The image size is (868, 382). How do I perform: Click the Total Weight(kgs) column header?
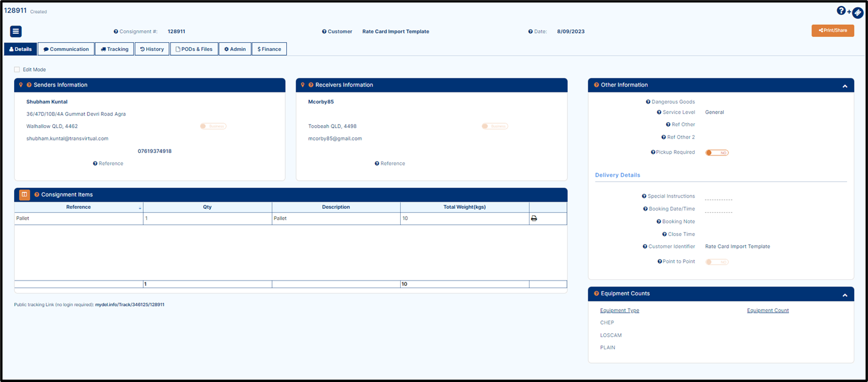coord(465,207)
